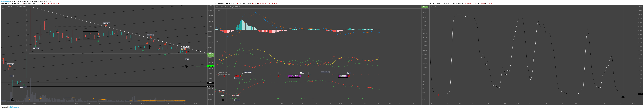This screenshot has width=644, height=109.
Task: Click the 7293.55 price level tag
Action: 210,86
